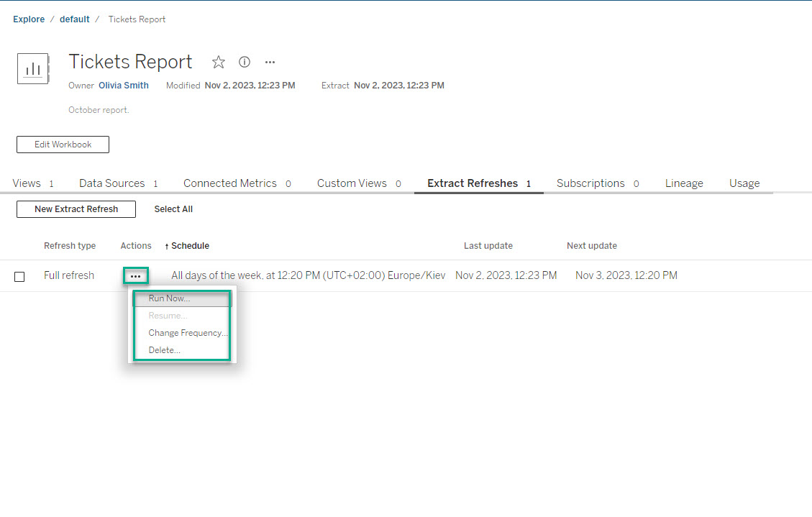The image size is (812, 517).
Task: Choose Run Now from context menu
Action: 169,298
